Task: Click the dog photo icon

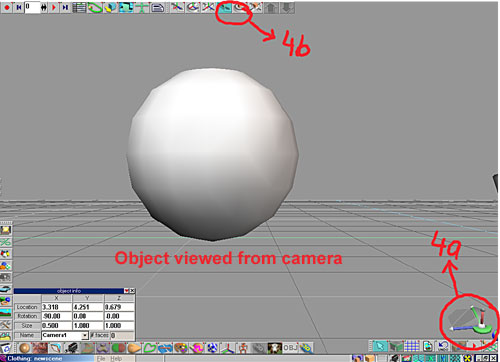Action: coord(275,348)
